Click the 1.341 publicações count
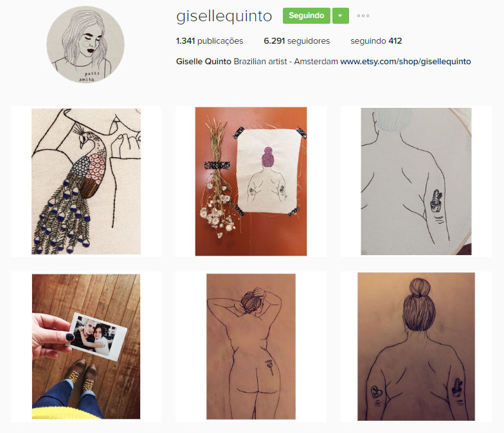 pos(210,41)
